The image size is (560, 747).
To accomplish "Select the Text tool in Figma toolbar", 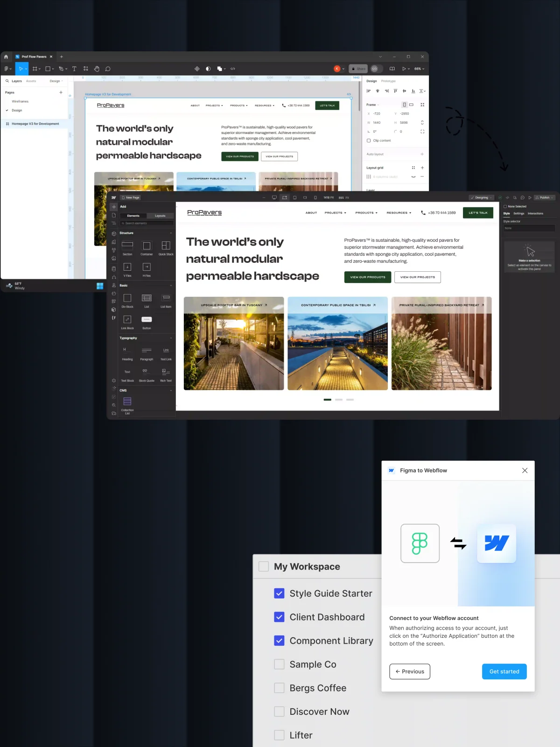I will (74, 69).
